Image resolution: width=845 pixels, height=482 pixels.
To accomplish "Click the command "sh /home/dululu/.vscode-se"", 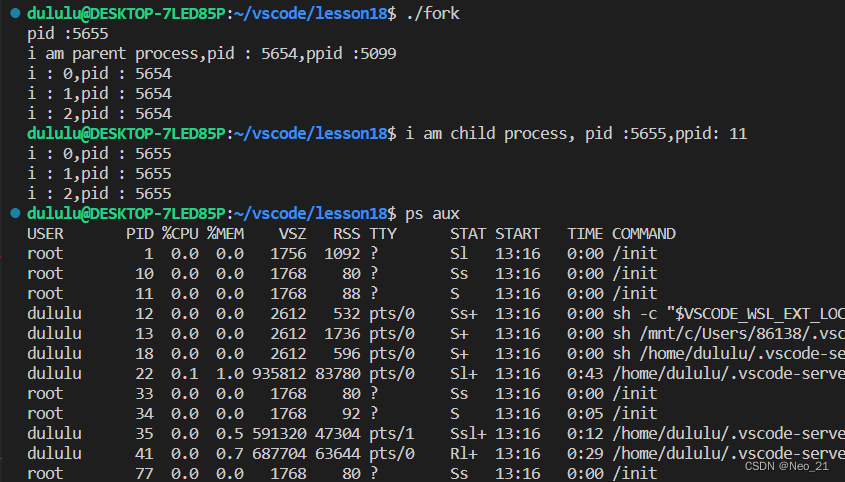I will (x=729, y=353).
